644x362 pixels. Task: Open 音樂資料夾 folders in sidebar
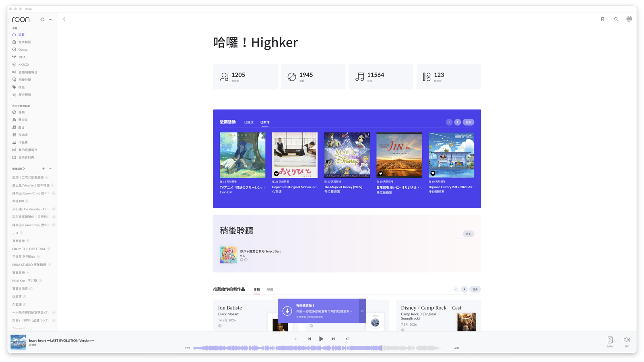tap(26, 157)
